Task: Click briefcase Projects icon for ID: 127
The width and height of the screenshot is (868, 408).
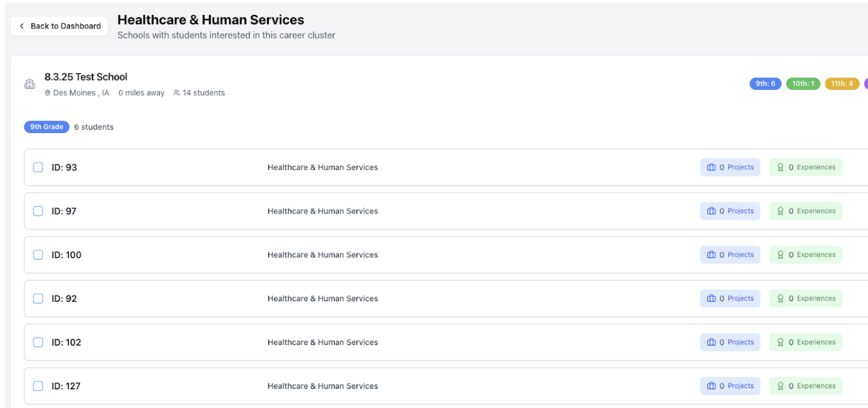Action: coord(712,386)
